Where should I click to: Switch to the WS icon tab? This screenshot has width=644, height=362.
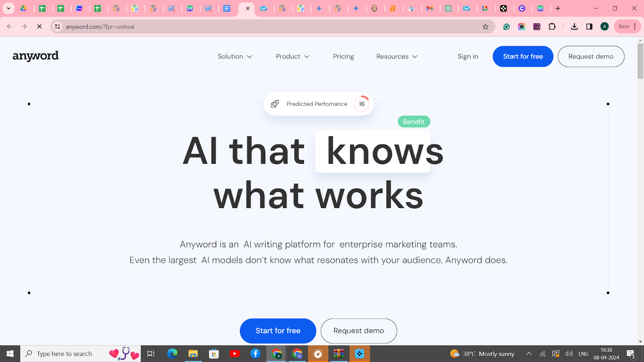[79, 8]
